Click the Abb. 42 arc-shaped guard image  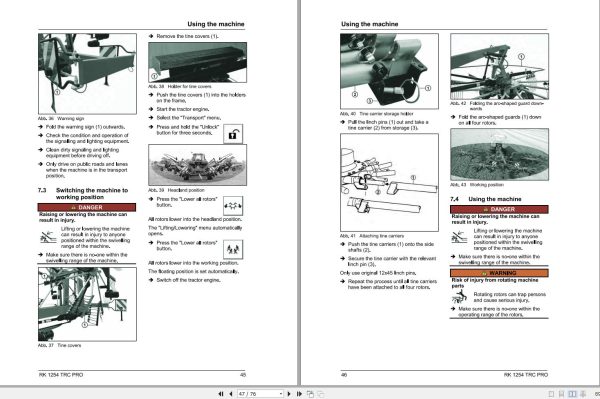(499, 67)
